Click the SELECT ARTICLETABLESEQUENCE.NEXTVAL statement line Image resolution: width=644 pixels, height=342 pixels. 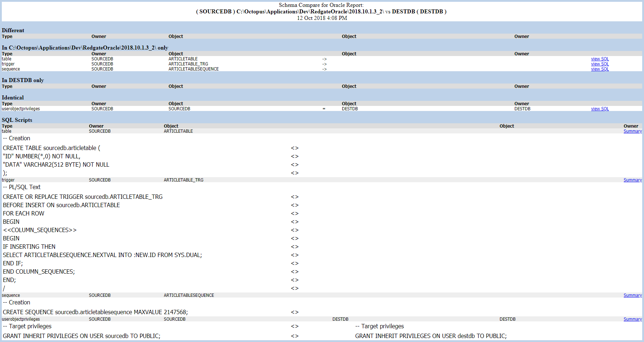pyautogui.click(x=102, y=255)
